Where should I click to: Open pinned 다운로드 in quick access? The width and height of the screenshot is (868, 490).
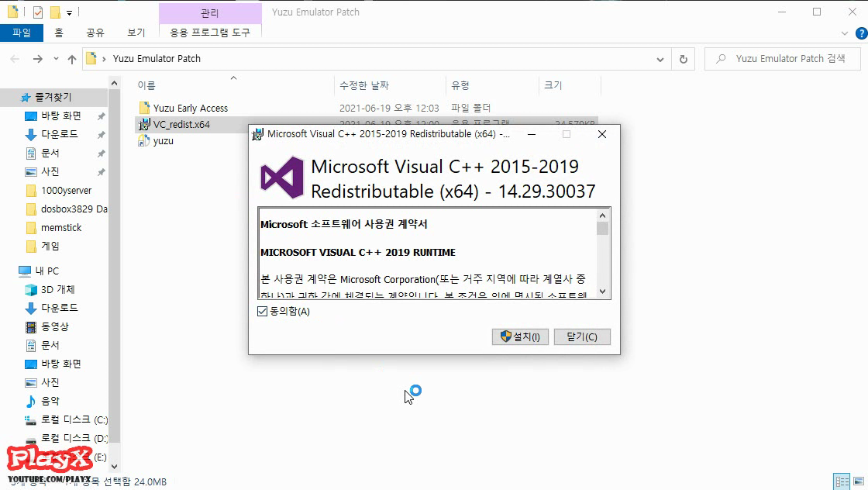[x=59, y=134]
